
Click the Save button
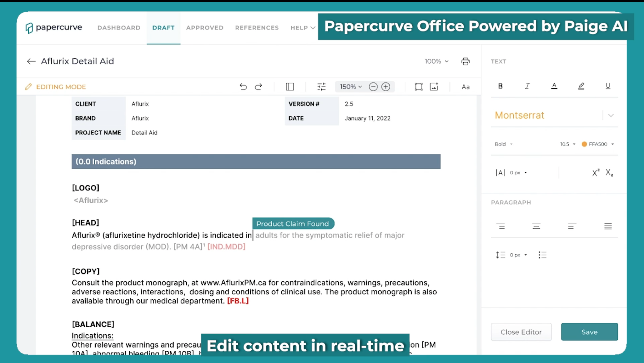click(589, 332)
